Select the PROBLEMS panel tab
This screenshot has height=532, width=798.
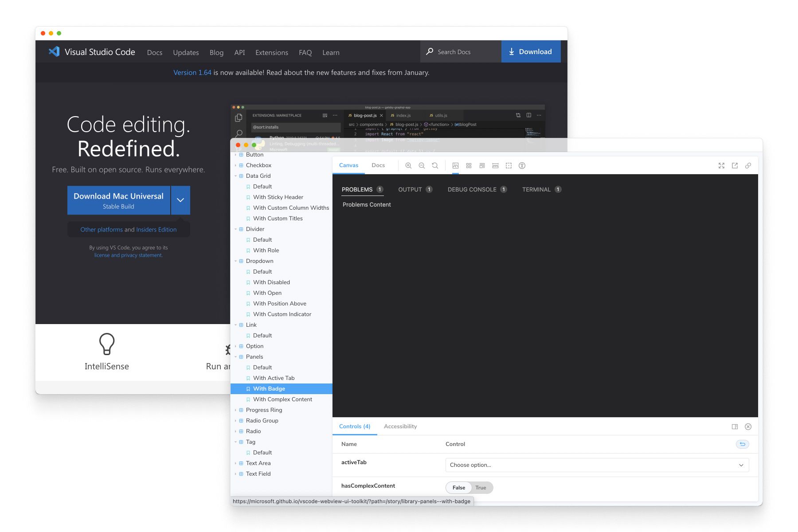pos(362,189)
